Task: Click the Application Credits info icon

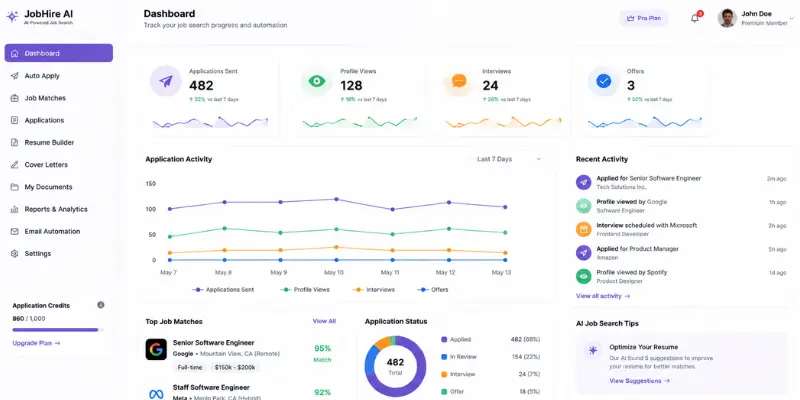Action: coord(101,305)
